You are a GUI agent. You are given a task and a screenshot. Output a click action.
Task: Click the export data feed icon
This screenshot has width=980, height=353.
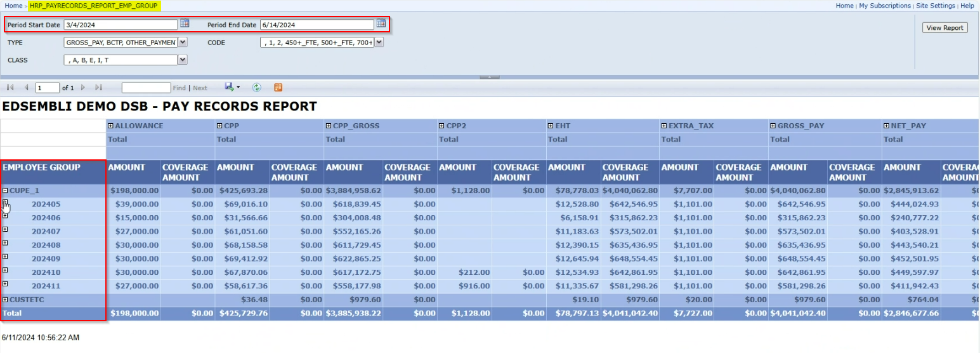pos(278,88)
